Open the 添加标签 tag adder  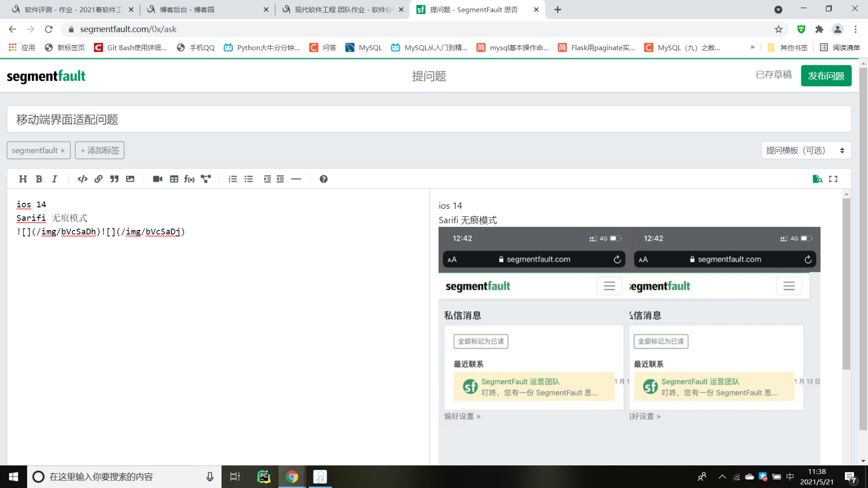click(99, 150)
